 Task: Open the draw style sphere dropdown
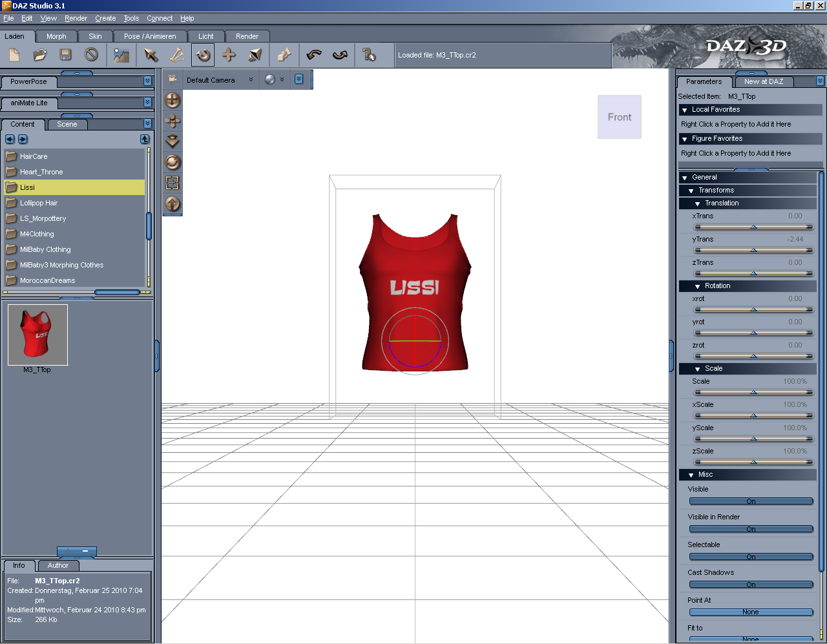275,79
